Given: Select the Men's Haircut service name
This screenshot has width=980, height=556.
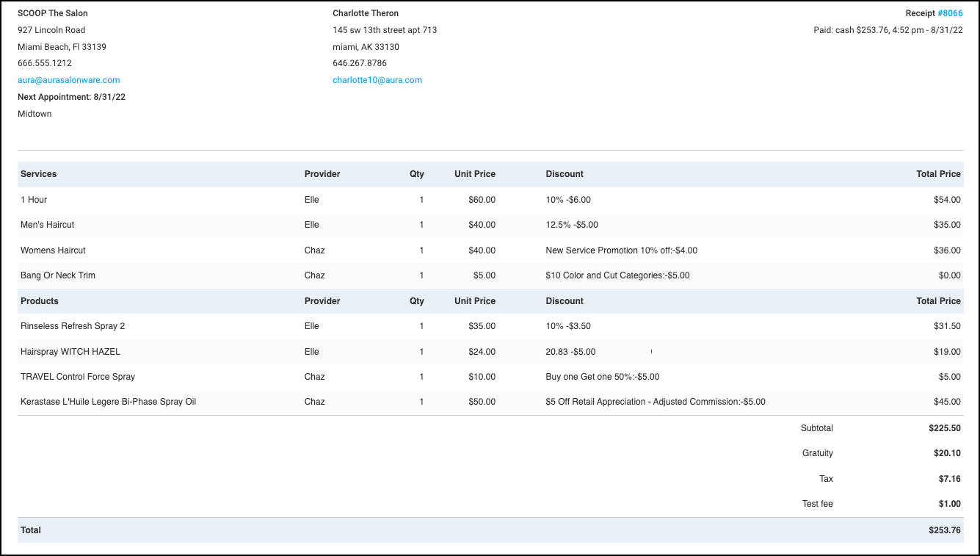Looking at the screenshot, I should point(47,225).
